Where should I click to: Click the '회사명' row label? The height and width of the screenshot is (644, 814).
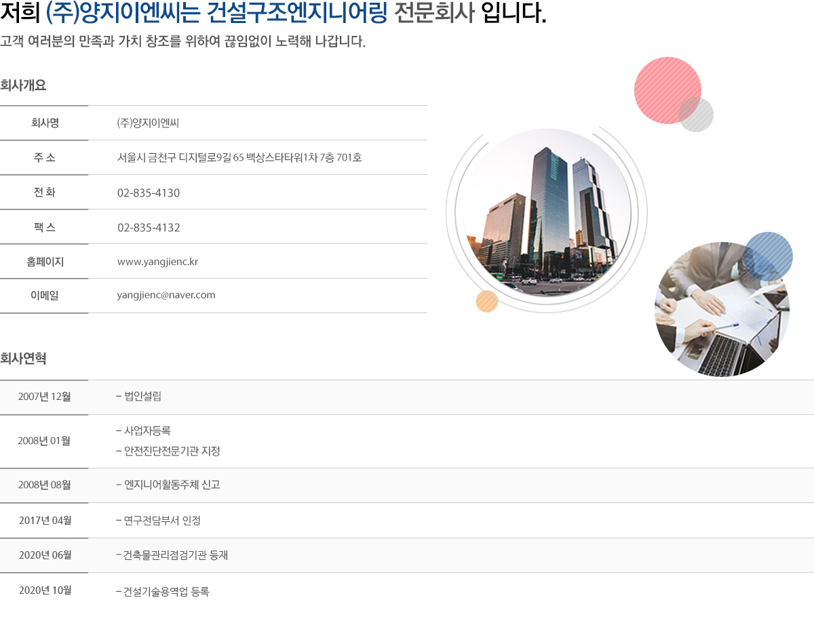pyautogui.click(x=44, y=123)
